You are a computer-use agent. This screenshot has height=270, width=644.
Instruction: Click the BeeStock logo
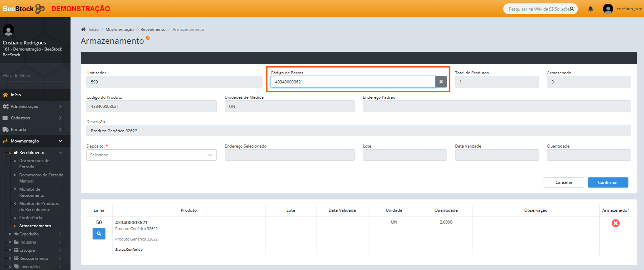pos(24,9)
